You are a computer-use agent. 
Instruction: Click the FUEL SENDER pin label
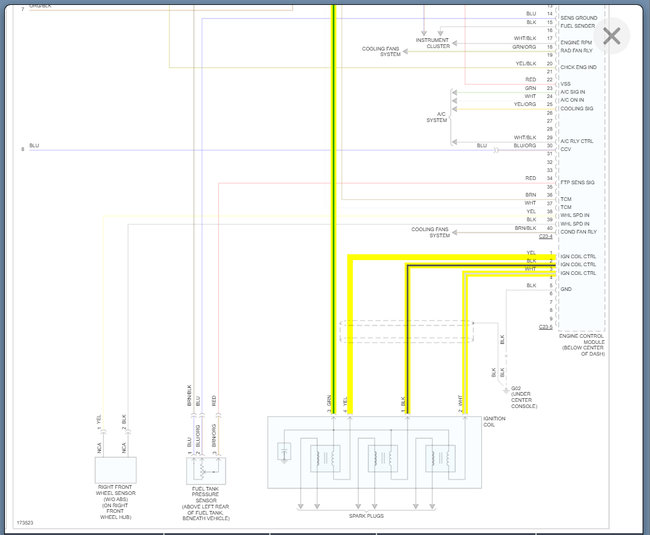click(577, 26)
